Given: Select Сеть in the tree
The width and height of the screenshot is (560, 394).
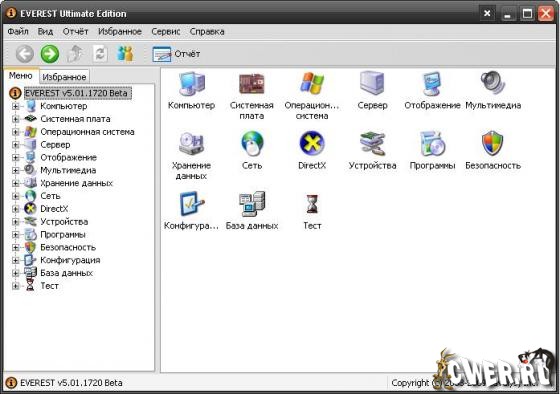Looking at the screenshot, I should pyautogui.click(x=50, y=196).
